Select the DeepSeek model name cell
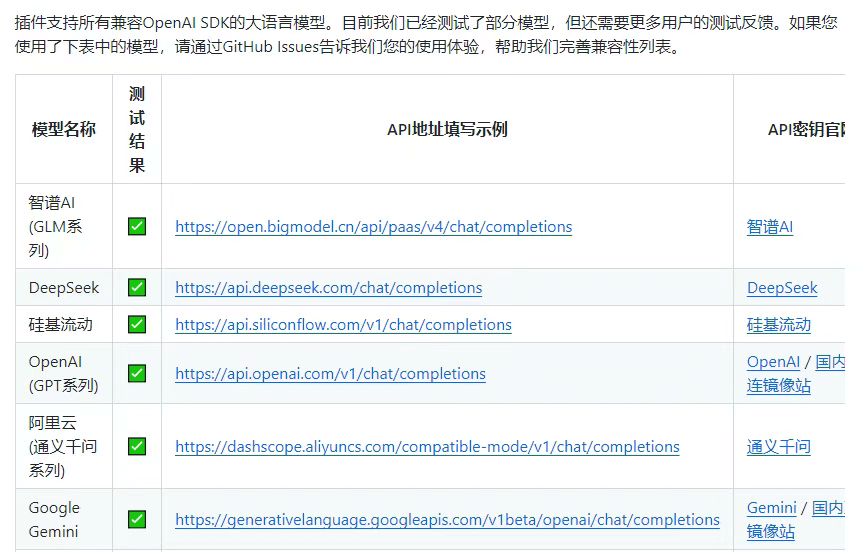857x552 pixels. 64,287
